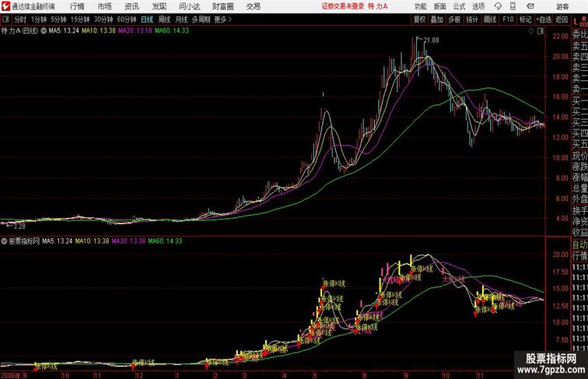The image size is (588, 379).
Task: Switch to 15分钟 period
Action: [80, 19]
